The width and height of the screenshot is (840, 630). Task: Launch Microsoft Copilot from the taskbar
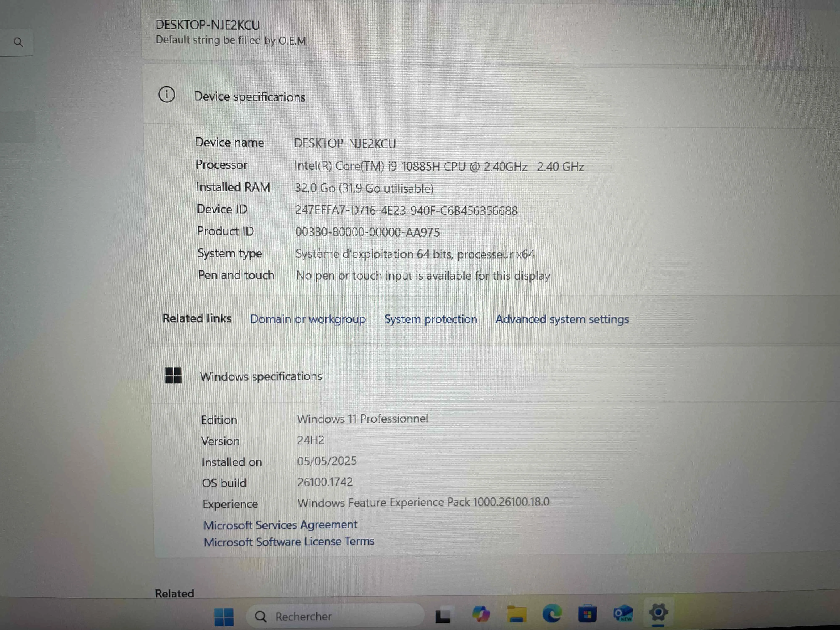481,614
